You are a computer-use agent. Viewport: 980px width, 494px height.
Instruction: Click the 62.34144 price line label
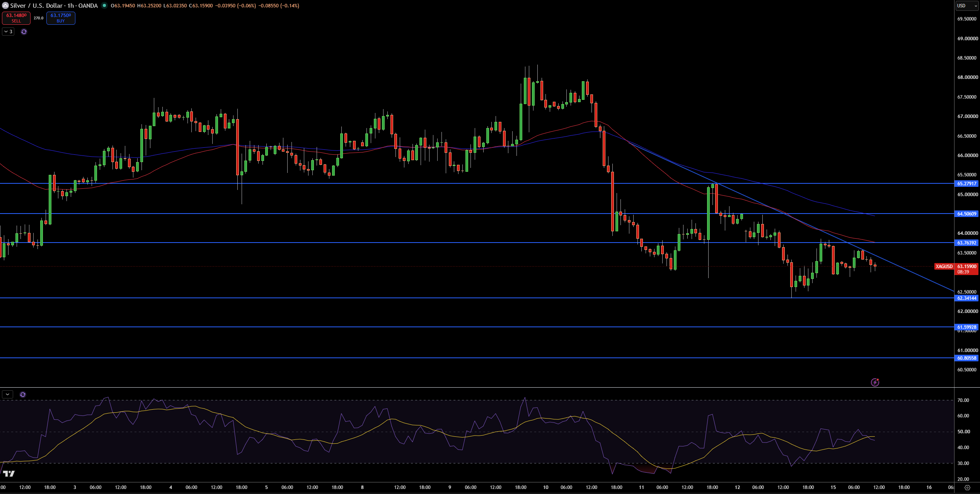pos(966,298)
